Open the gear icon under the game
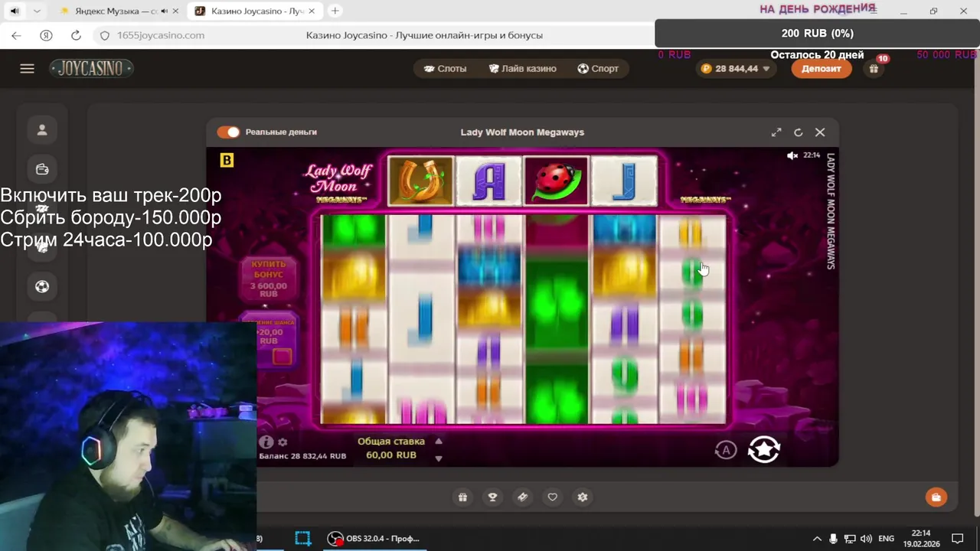Viewport: 980px width, 551px height. coord(583,497)
